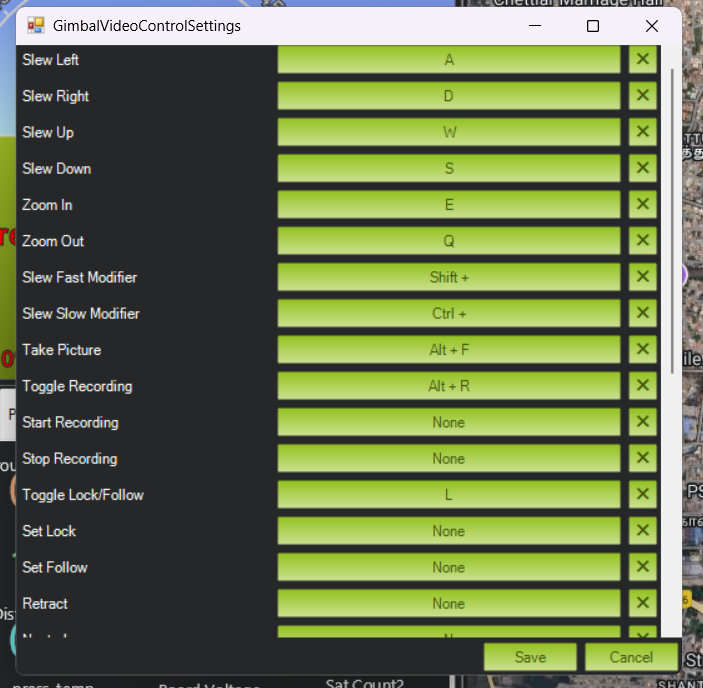Clear the Zoom Out key binding
This screenshot has width=703, height=688.
coord(642,241)
